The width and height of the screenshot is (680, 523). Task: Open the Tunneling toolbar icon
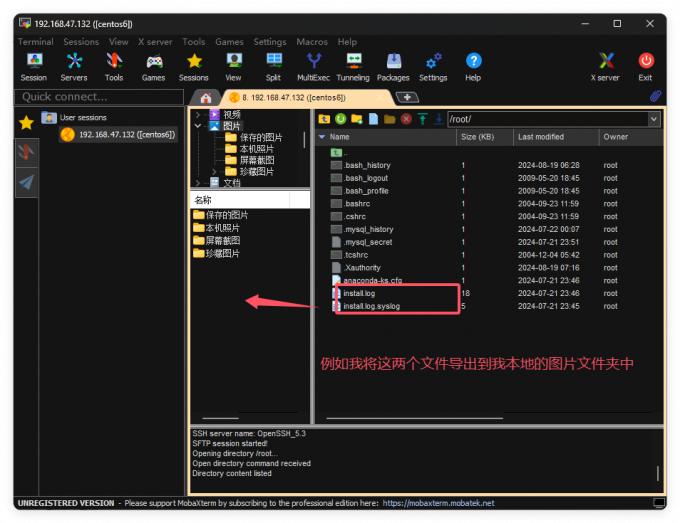tap(353, 67)
